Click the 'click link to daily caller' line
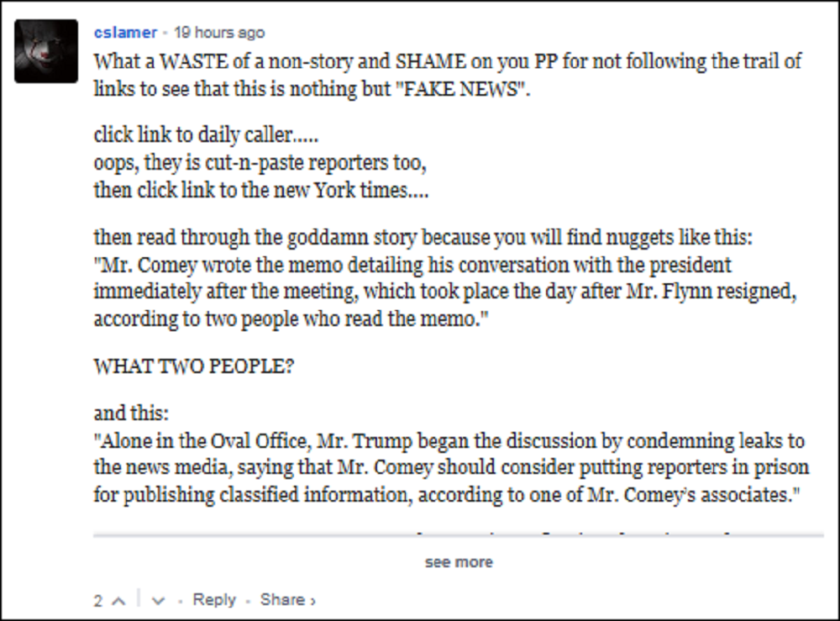Viewport: 840px width, 621px height. [x=206, y=135]
